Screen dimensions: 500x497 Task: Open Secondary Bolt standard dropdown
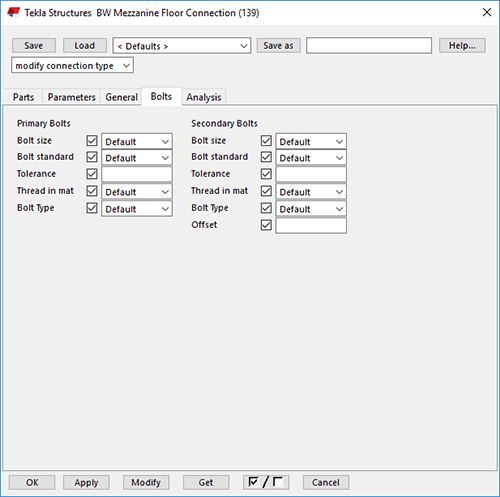311,158
